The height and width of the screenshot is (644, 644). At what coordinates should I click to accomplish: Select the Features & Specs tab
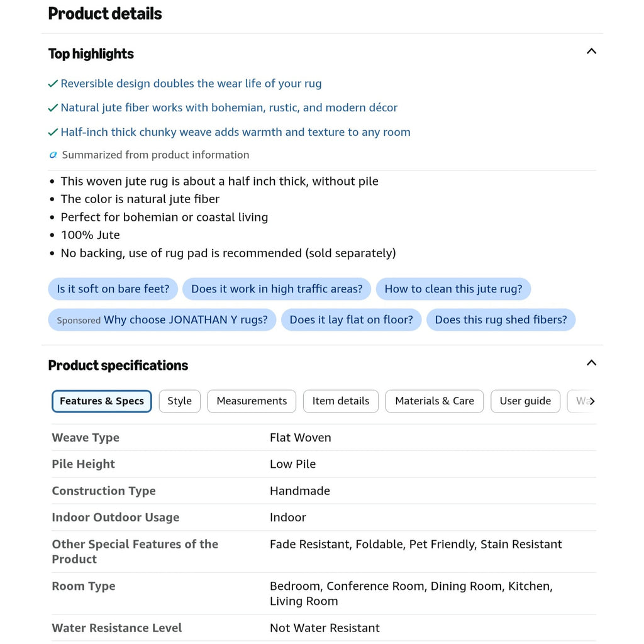102,401
